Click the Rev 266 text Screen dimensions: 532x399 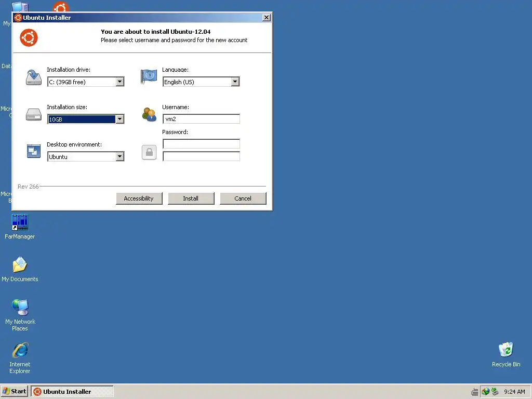click(x=28, y=187)
